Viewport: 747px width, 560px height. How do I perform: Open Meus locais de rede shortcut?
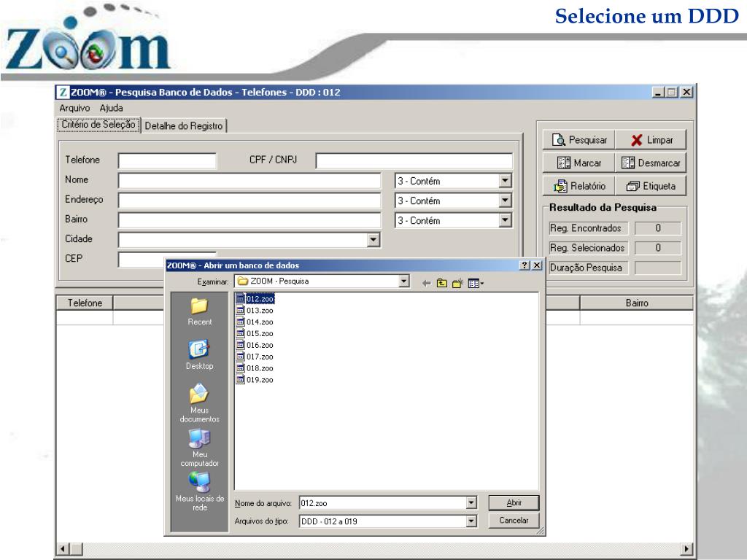200,491
